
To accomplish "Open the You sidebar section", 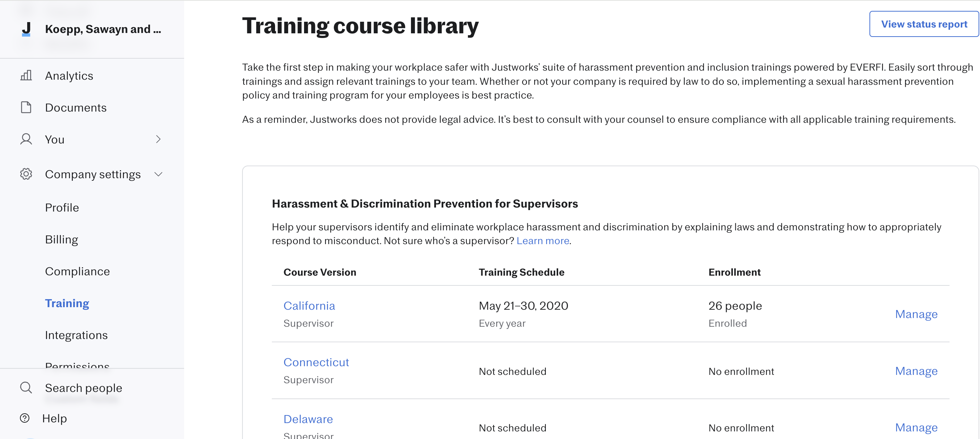I will [54, 139].
